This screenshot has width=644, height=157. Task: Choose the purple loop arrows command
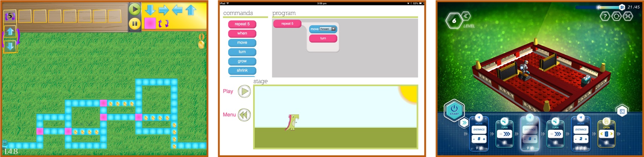tap(163, 24)
